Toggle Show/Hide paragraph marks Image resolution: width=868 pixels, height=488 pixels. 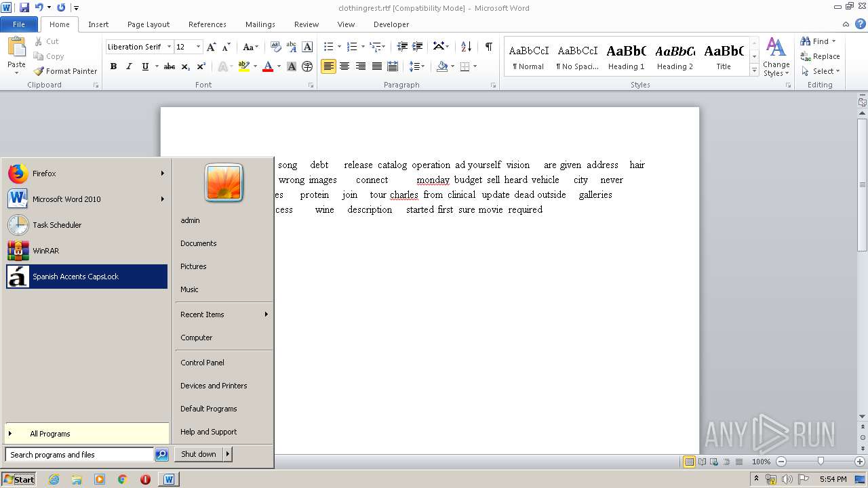(x=488, y=47)
